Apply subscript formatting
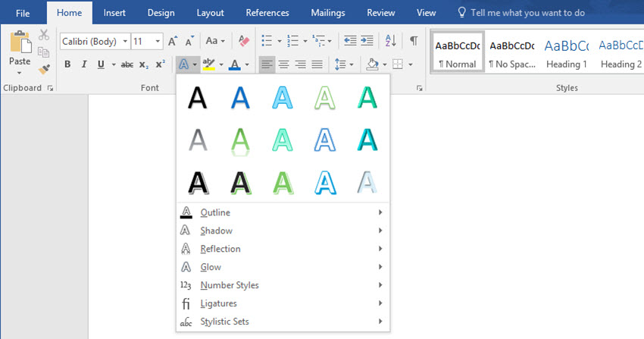Screen dimensions: 644x339 [x=144, y=64]
